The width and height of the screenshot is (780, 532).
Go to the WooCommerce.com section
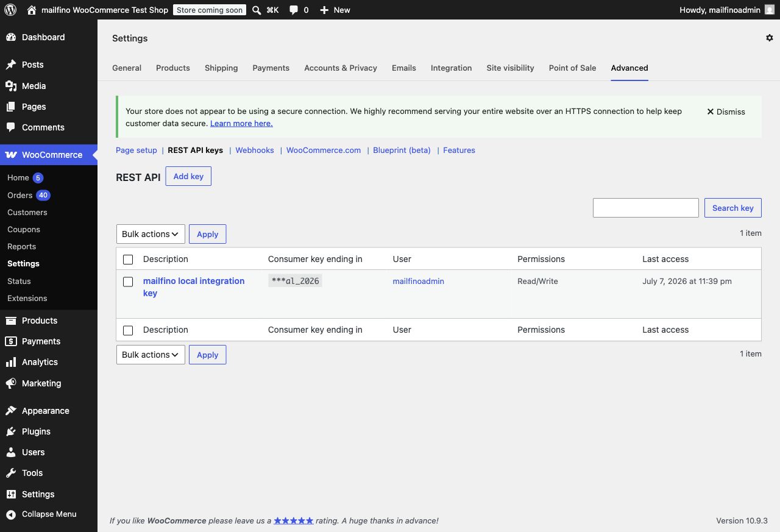(x=324, y=150)
